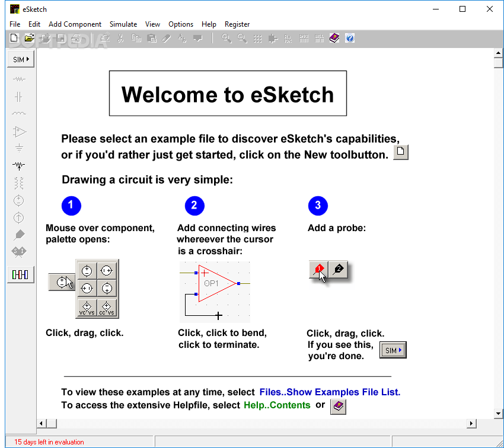Click the R=10k values toolbar icon
Image resolution: width=504 pixels, height=448 pixels.
[x=288, y=39]
